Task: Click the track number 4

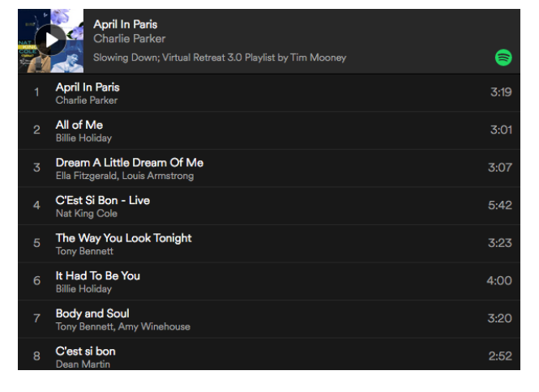Action: (36, 206)
